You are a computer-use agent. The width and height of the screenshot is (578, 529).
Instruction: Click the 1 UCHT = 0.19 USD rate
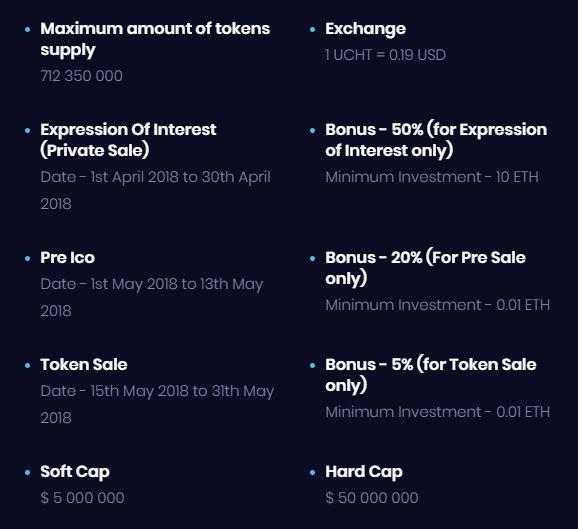(x=386, y=55)
